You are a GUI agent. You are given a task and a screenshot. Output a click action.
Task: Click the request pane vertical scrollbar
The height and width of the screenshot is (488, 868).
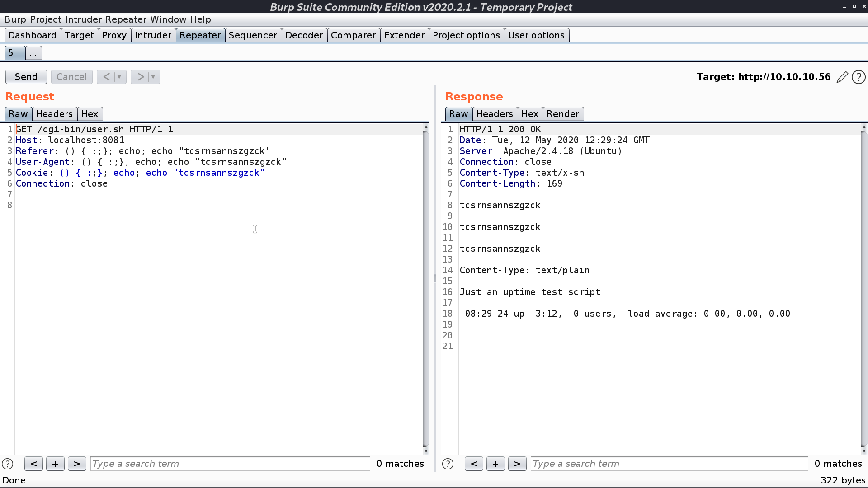click(x=426, y=289)
